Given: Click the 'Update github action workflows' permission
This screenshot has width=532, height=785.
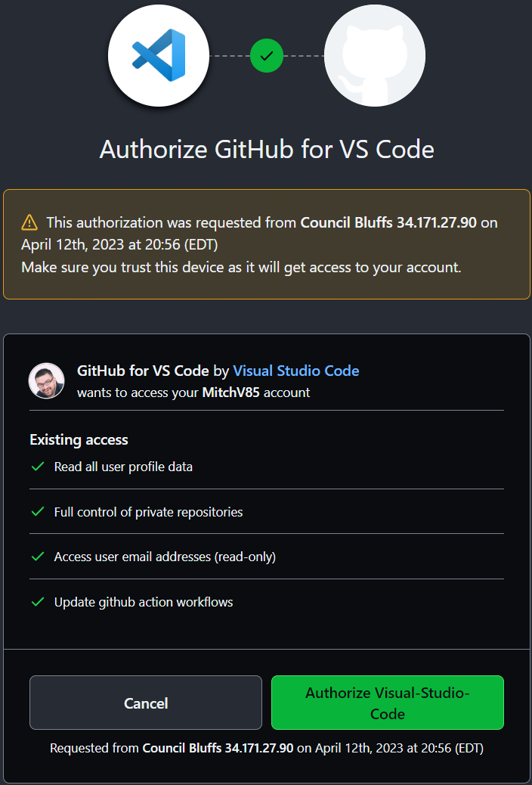Looking at the screenshot, I should pos(144,602).
